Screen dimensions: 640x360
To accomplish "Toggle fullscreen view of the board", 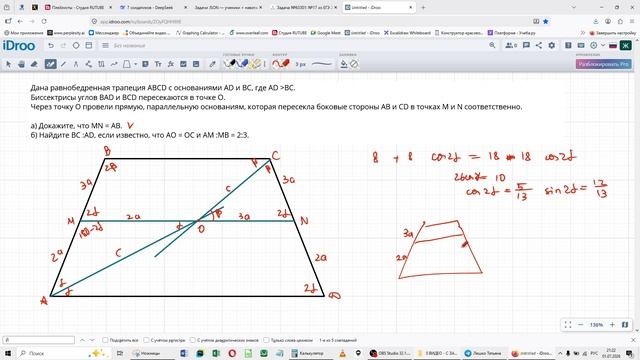I will 568,324.
